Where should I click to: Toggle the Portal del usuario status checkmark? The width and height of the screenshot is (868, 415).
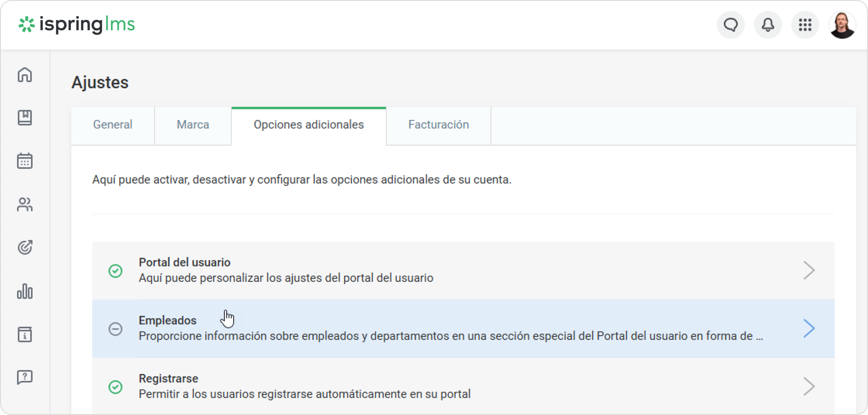coord(115,271)
